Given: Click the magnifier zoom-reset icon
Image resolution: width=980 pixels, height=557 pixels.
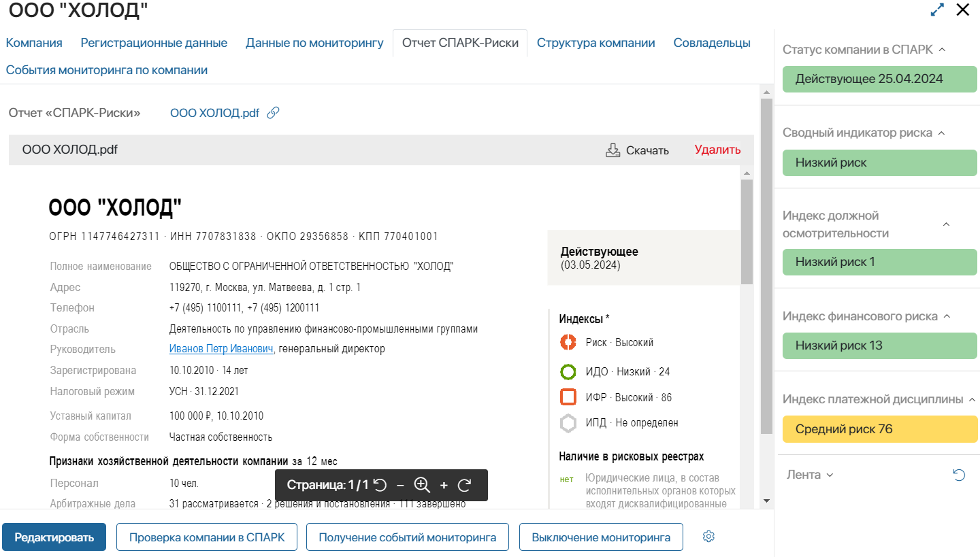Looking at the screenshot, I should click(422, 485).
